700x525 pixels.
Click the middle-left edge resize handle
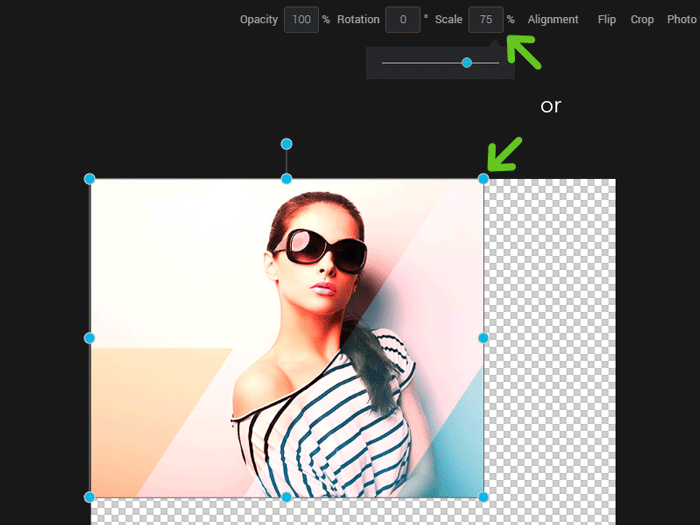click(x=90, y=338)
